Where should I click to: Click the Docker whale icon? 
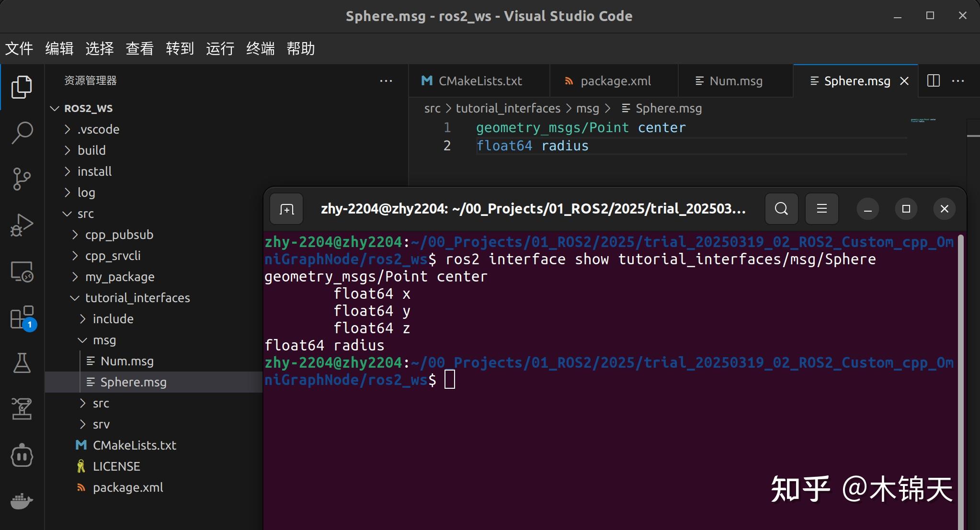click(x=22, y=501)
